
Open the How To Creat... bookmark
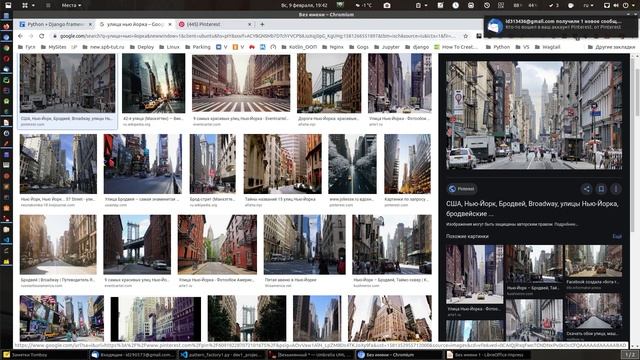(456, 47)
